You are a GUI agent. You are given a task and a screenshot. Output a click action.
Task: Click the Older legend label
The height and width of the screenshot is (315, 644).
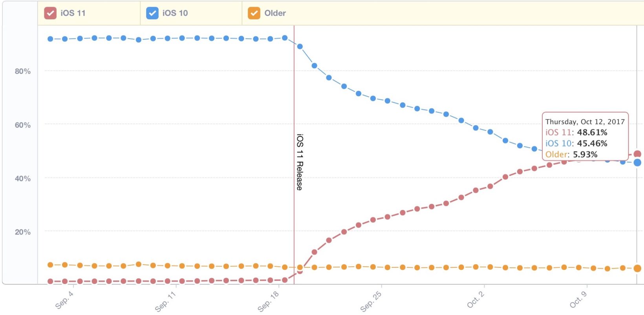click(x=275, y=13)
